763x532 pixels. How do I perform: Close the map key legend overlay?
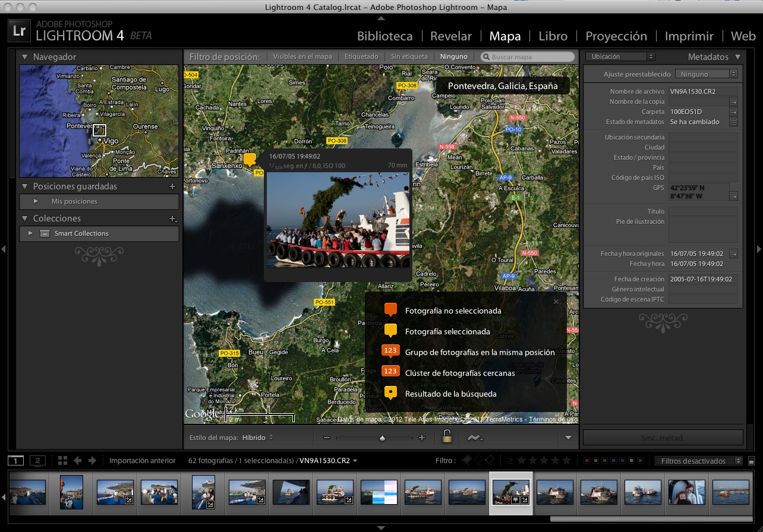click(x=556, y=302)
